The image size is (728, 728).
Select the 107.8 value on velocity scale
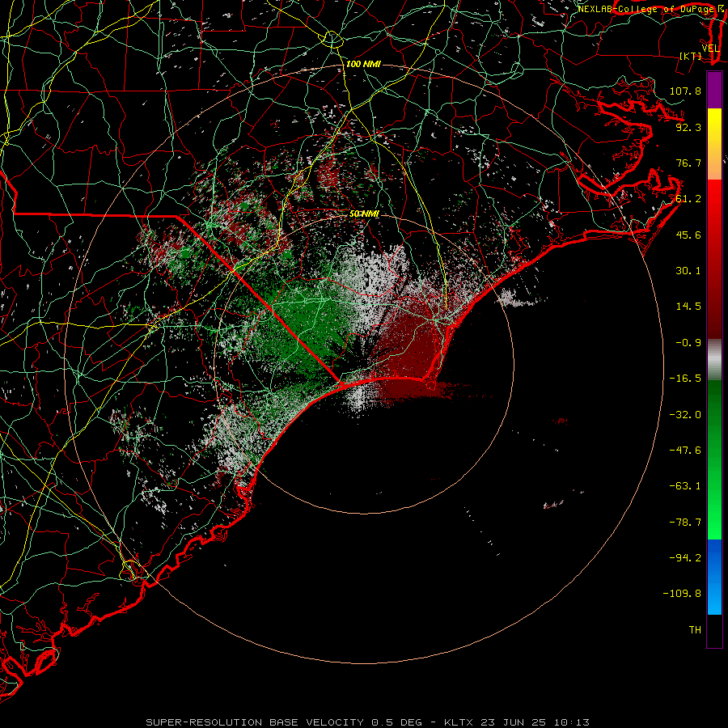685,91
